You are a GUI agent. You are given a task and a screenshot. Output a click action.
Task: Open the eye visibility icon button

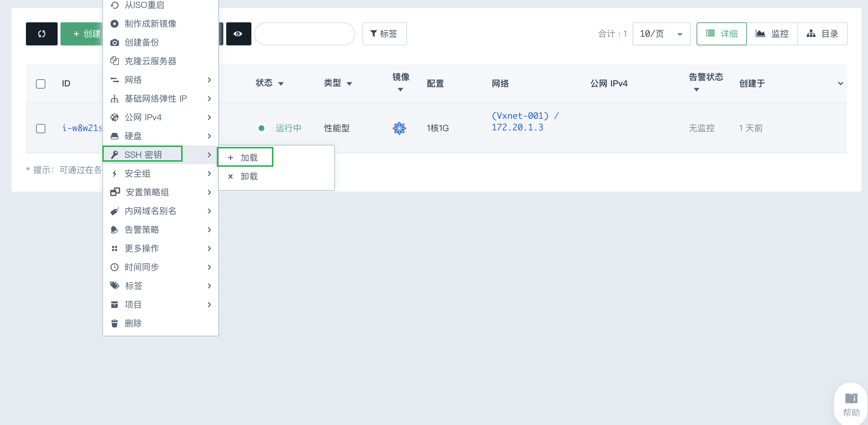238,33
